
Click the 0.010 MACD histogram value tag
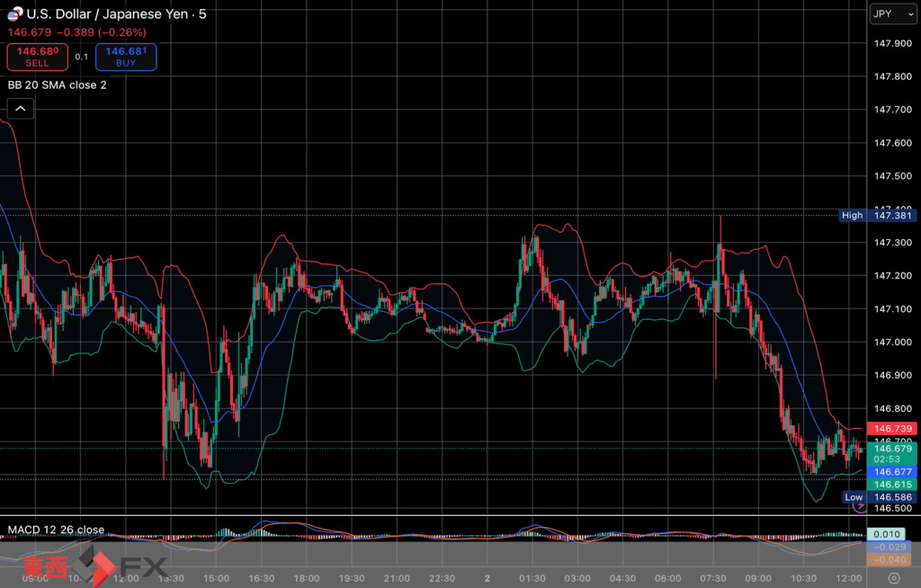(891, 534)
